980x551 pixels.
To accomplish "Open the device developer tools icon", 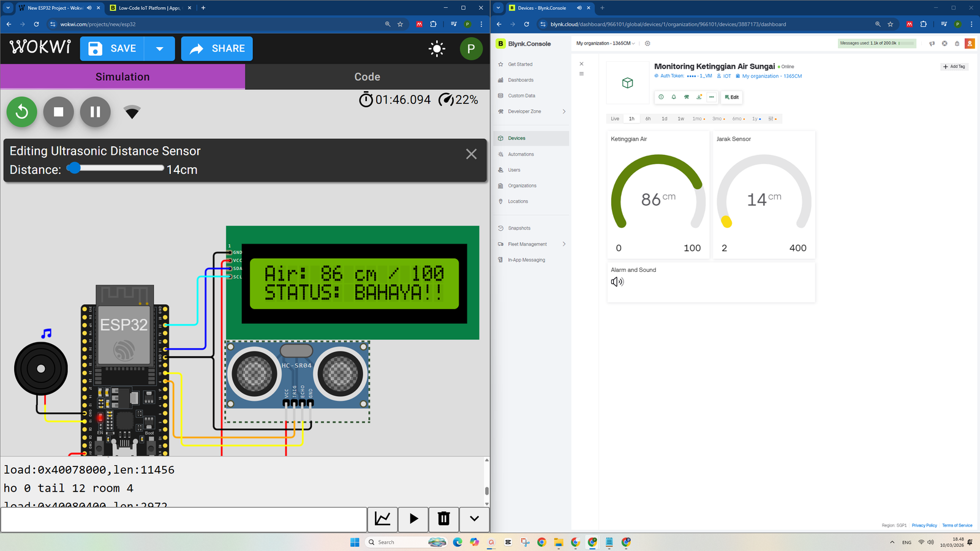I will [x=687, y=97].
